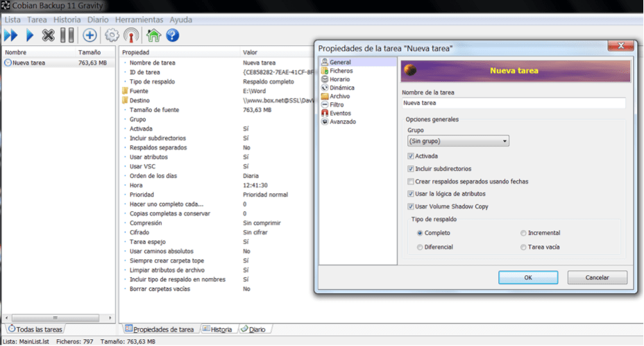Select Diferencial backup type radio
The height and width of the screenshot is (346, 644).
pos(420,247)
